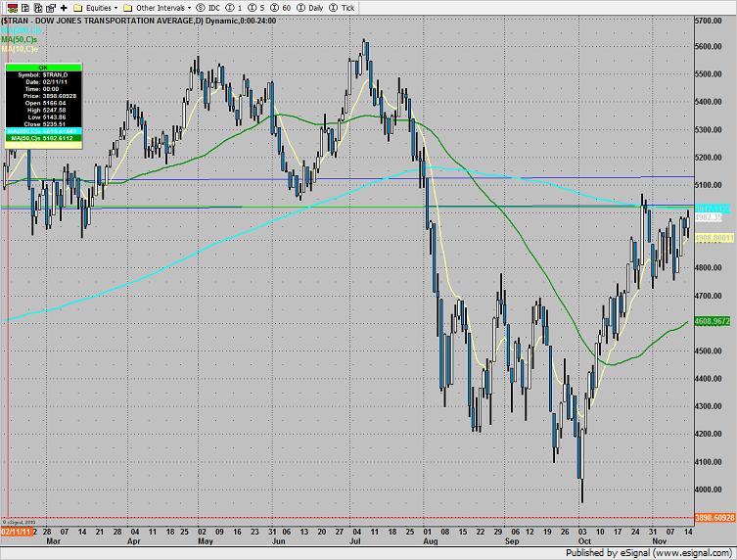Click the red and yellow chart-link icon
This screenshot has height=560, width=737.
coord(13,8)
